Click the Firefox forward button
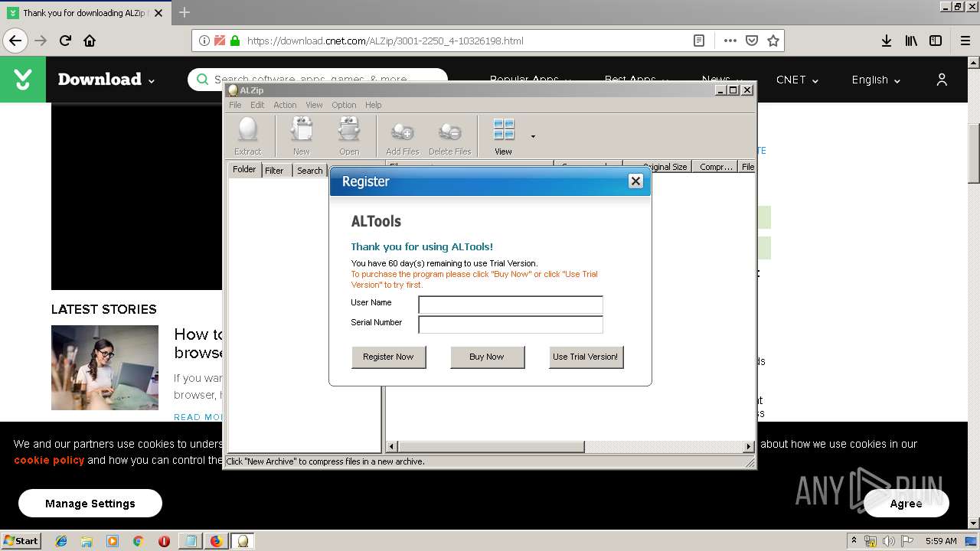This screenshot has width=980, height=551. click(41, 41)
